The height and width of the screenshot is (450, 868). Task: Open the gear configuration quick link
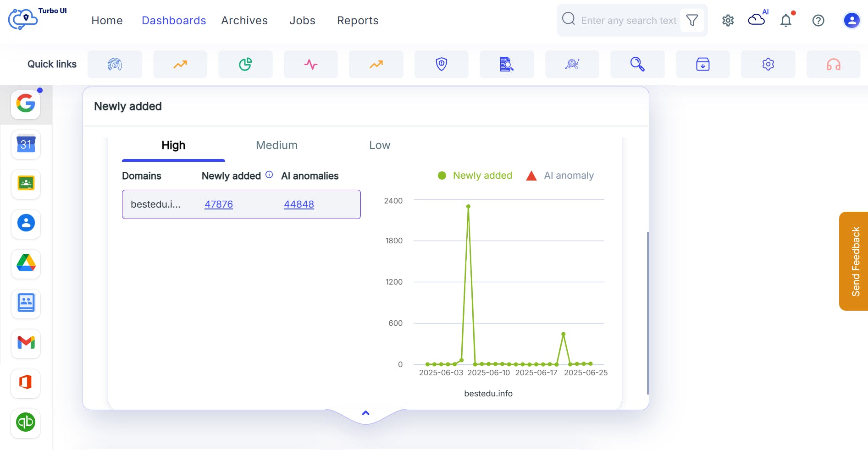point(768,64)
